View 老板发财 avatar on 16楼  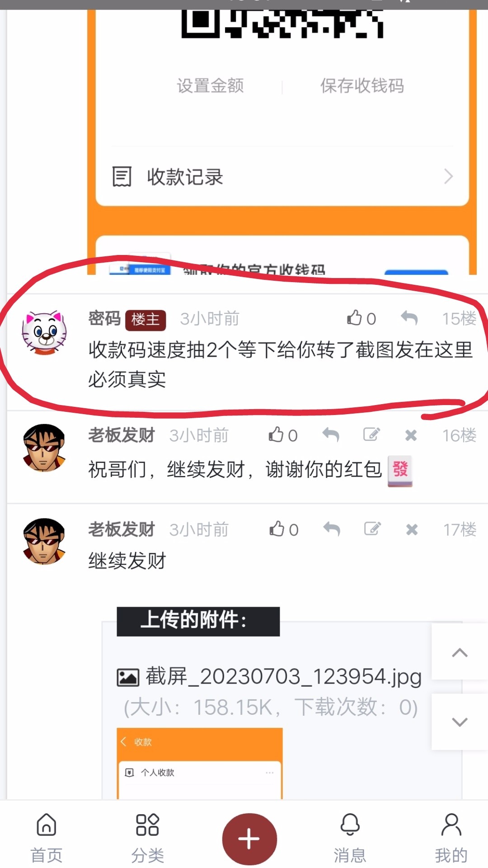44,448
